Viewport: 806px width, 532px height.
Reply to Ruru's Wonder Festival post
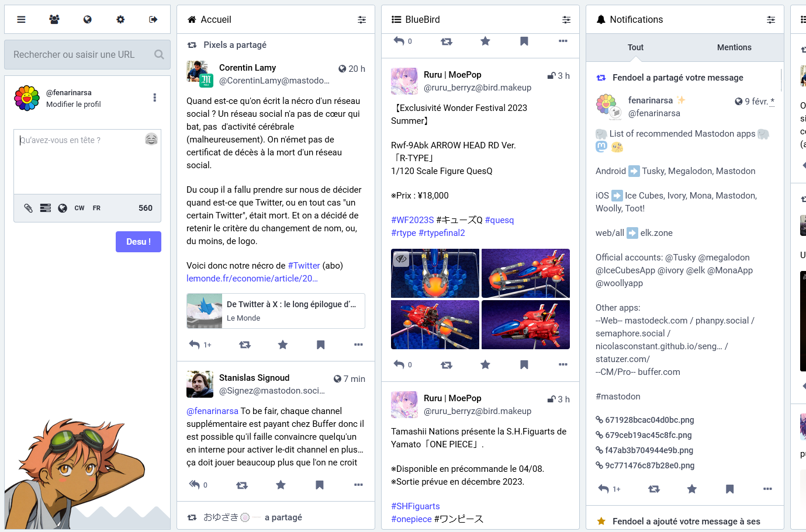[399, 364]
